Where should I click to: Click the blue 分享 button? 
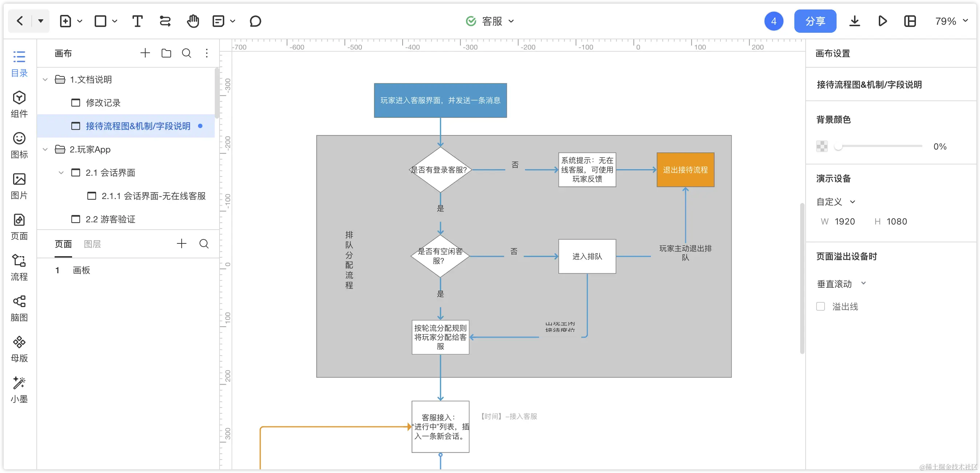coord(815,21)
